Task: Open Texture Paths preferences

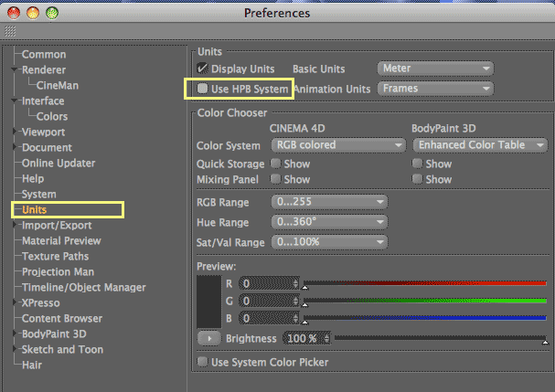Action: tap(55, 257)
